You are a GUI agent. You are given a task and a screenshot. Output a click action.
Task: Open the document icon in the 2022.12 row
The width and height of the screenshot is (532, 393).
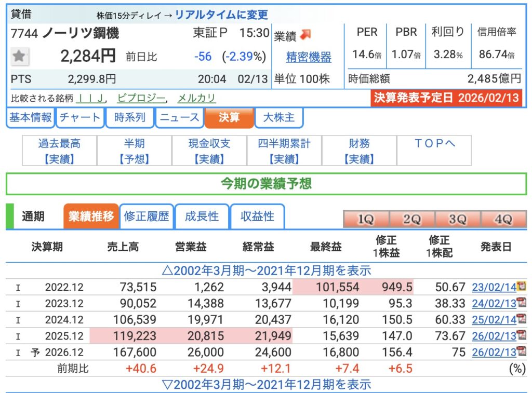pos(521,286)
